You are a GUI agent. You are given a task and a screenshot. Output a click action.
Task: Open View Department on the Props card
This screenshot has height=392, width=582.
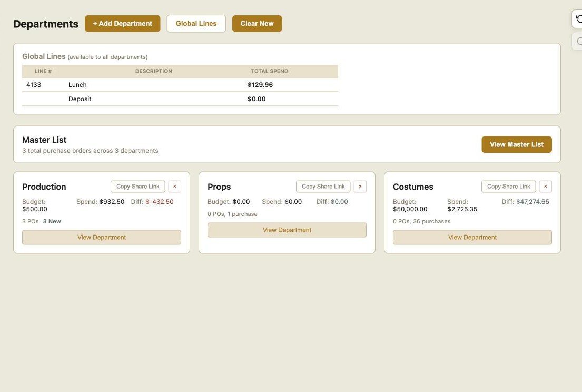tap(287, 230)
